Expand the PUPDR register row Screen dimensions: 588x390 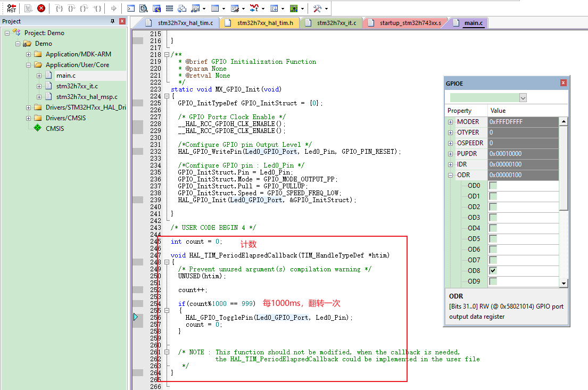[450, 154]
